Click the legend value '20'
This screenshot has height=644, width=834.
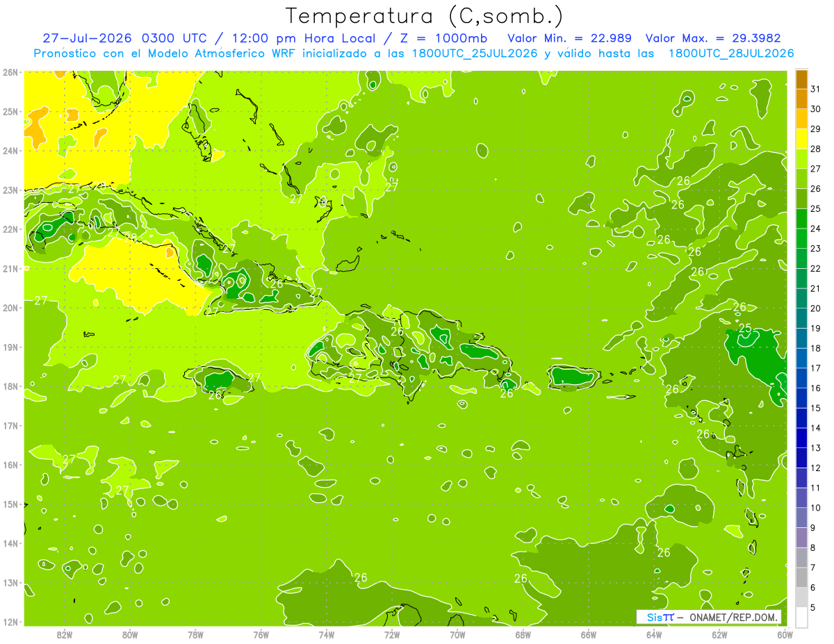pyautogui.click(x=815, y=308)
